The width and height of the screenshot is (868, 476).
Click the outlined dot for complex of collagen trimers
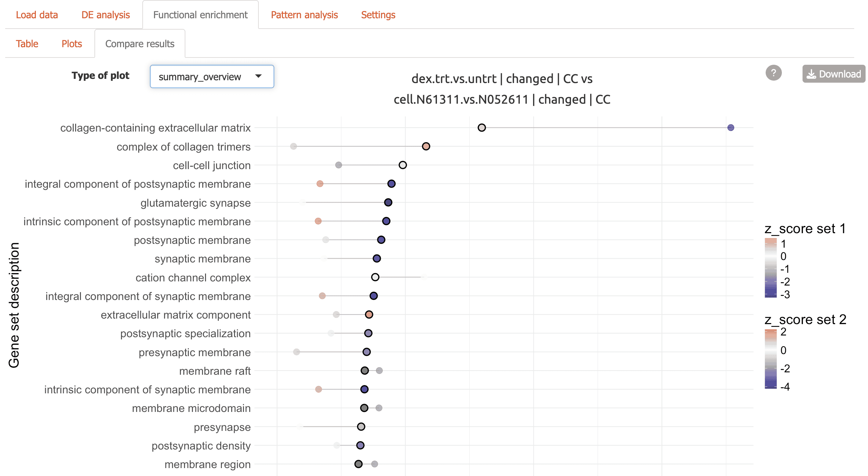pyautogui.click(x=426, y=146)
